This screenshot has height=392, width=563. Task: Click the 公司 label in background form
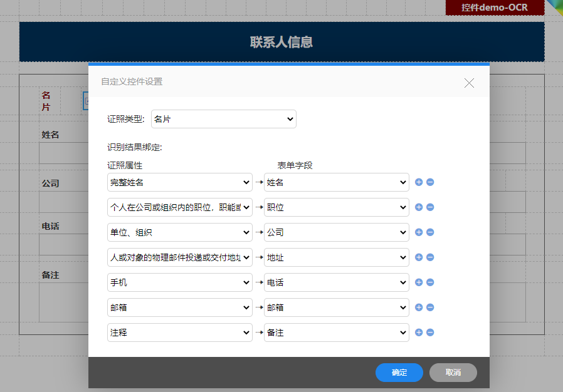(x=50, y=183)
